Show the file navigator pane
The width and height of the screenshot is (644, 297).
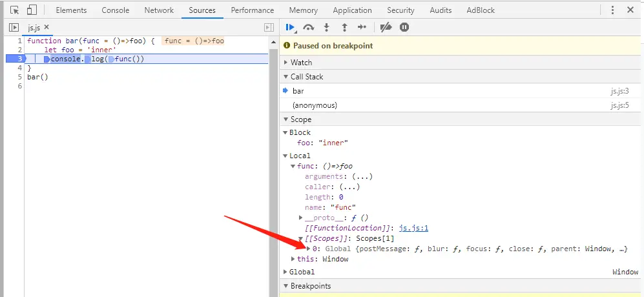click(x=14, y=28)
